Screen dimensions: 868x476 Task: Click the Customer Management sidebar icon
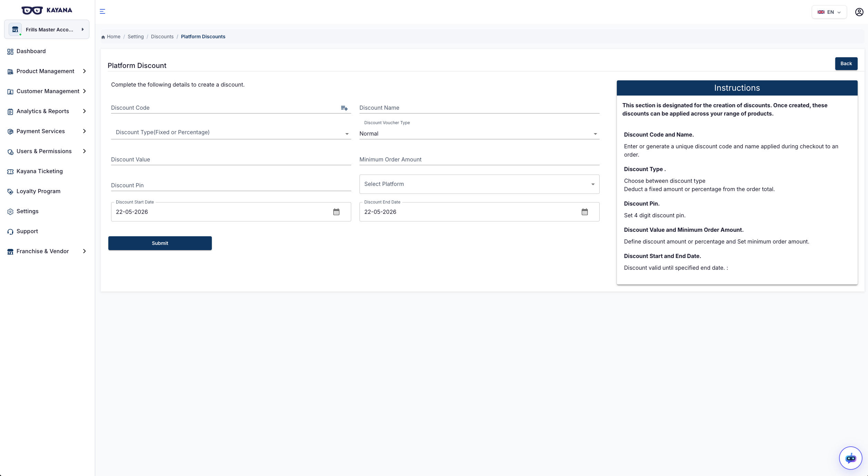(10, 91)
